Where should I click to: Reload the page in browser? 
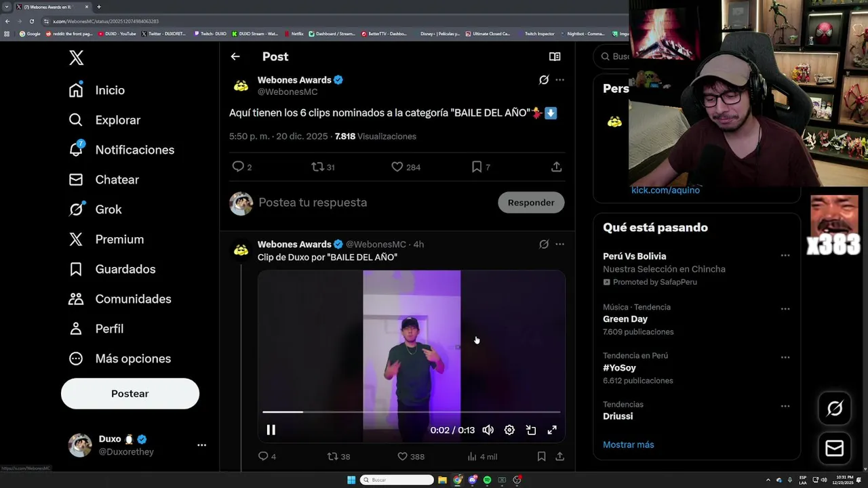pyautogui.click(x=31, y=21)
